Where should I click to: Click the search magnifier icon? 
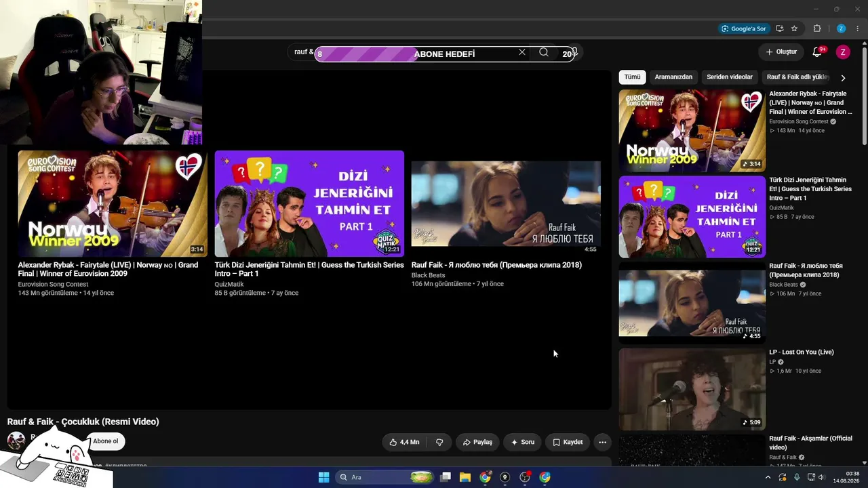pos(544,52)
